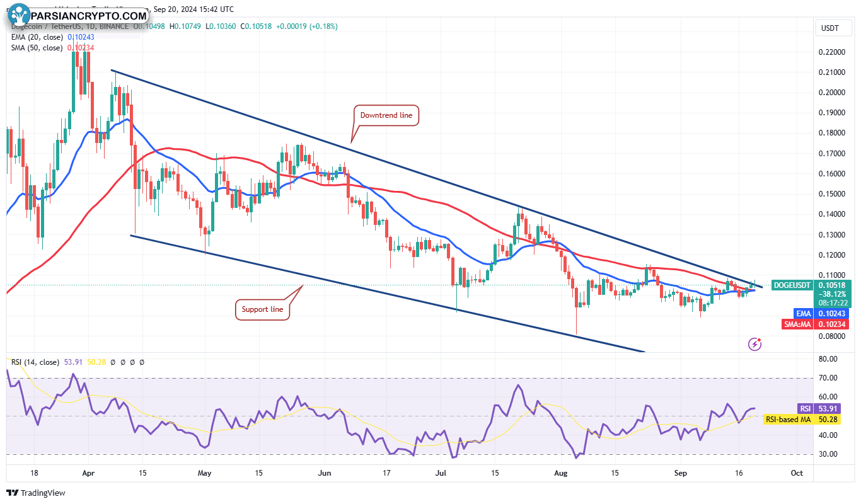This screenshot has width=861, height=504.
Task: Click the Sep date on time axis
Action: click(x=680, y=473)
